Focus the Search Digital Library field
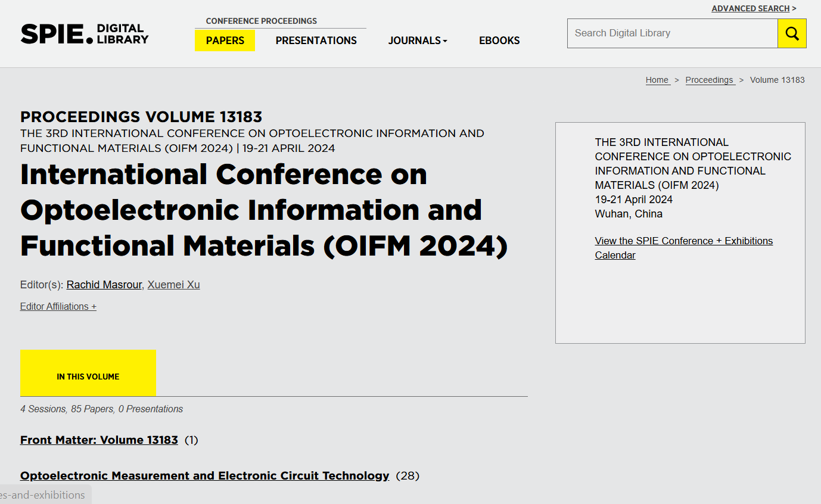The width and height of the screenshot is (821, 504). point(672,33)
